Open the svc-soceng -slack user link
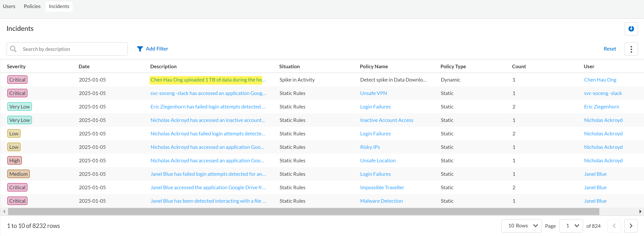644x236 pixels. [x=603, y=93]
